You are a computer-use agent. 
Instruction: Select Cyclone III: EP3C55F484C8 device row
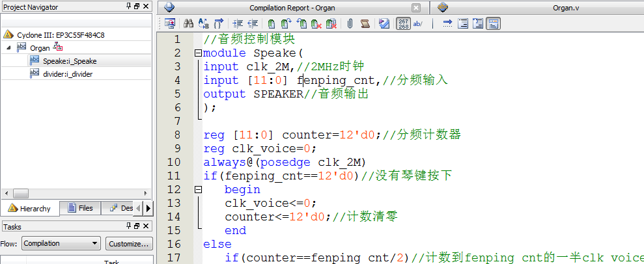[61, 35]
